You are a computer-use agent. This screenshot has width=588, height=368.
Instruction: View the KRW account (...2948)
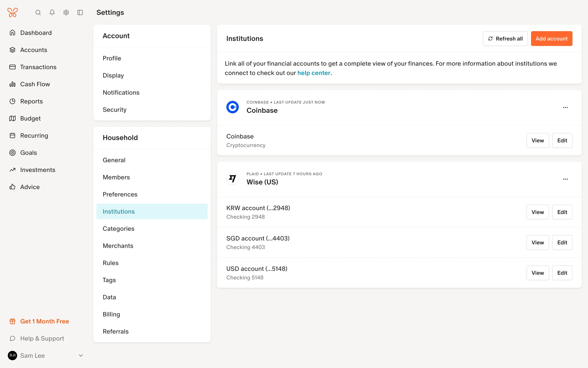click(x=537, y=212)
